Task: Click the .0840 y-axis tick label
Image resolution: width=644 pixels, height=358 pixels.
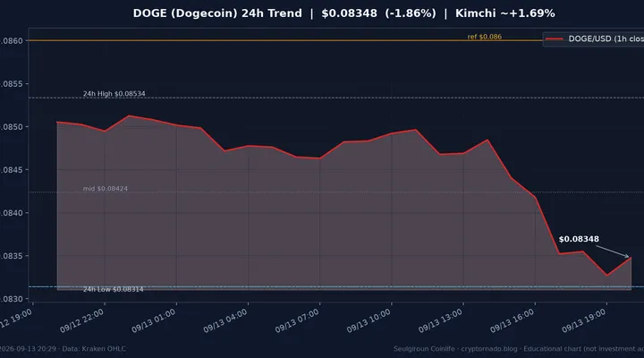Action: (12, 213)
